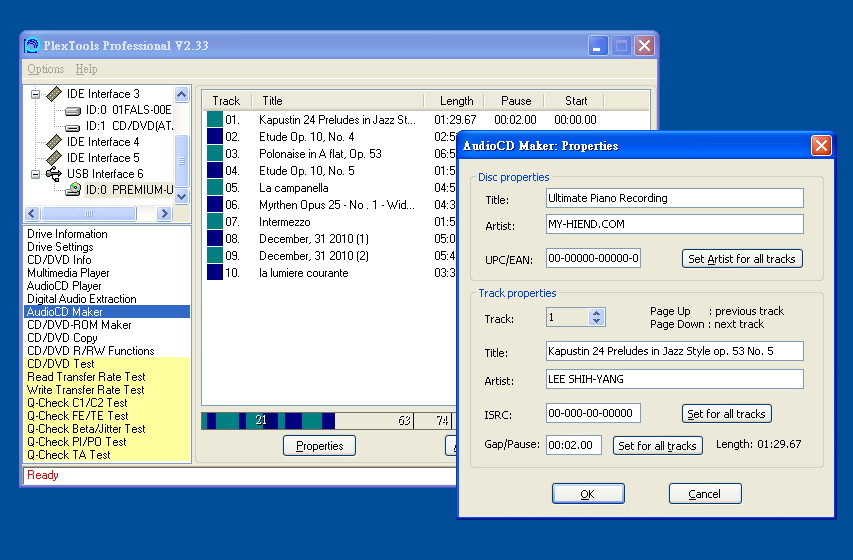Select AudioCD Player function
This screenshot has height=560, width=853.
pos(64,286)
